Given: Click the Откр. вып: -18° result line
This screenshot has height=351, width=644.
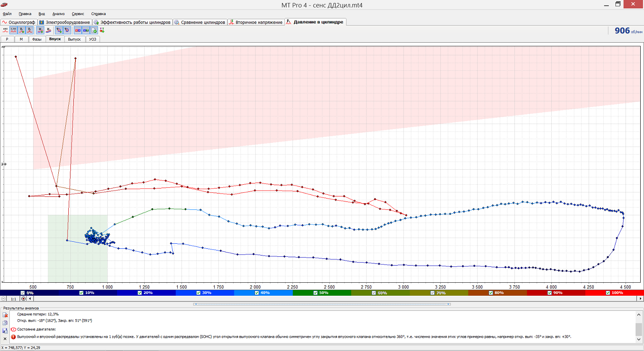Looking at the screenshot, I should click(x=55, y=321).
